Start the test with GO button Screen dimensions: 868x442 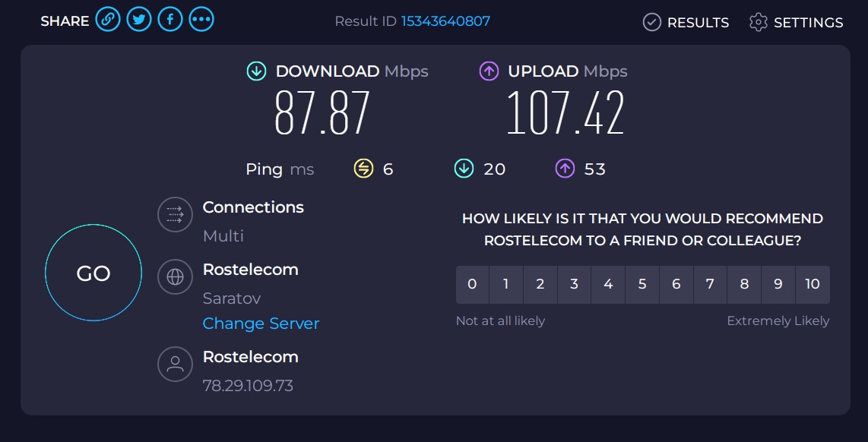tap(93, 273)
